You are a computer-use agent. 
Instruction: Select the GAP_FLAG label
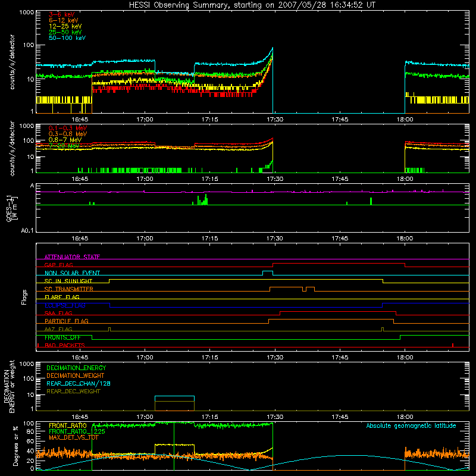[x=59, y=265]
